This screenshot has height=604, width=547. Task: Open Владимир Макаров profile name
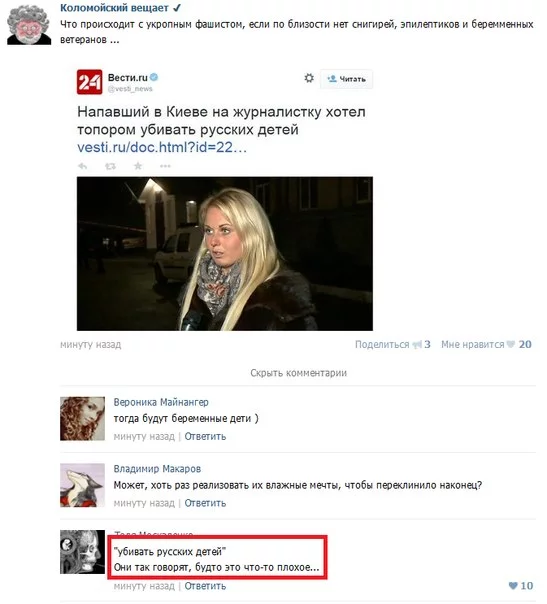(x=157, y=469)
